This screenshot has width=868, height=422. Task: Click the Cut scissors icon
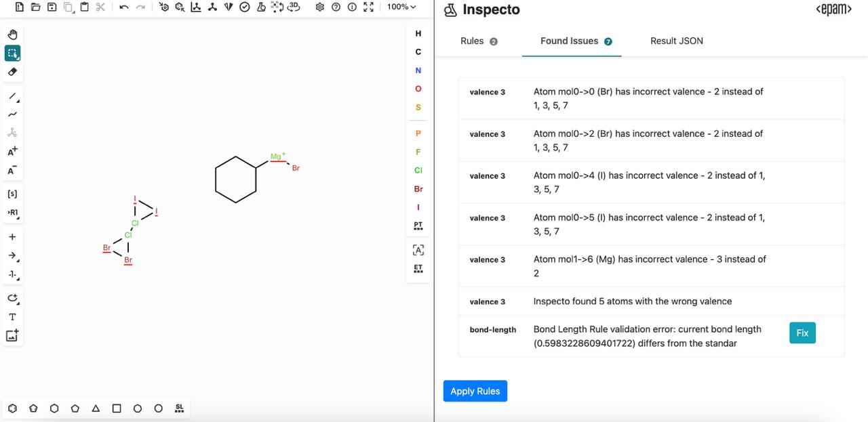click(x=100, y=7)
